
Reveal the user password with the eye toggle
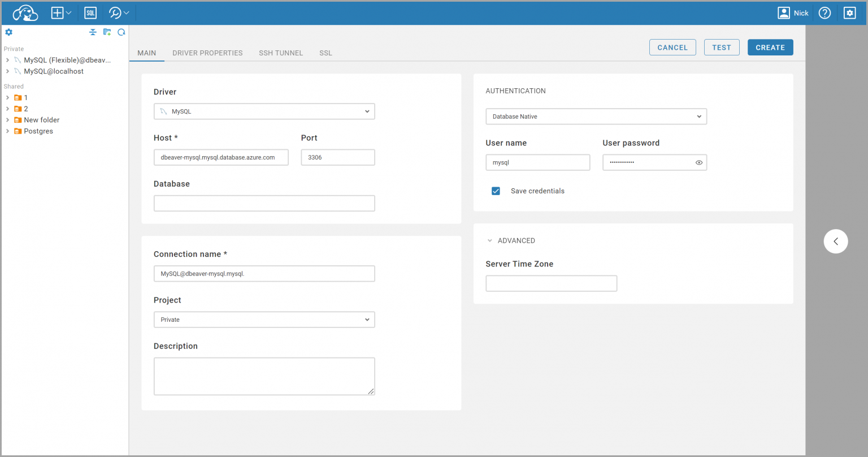pos(699,162)
